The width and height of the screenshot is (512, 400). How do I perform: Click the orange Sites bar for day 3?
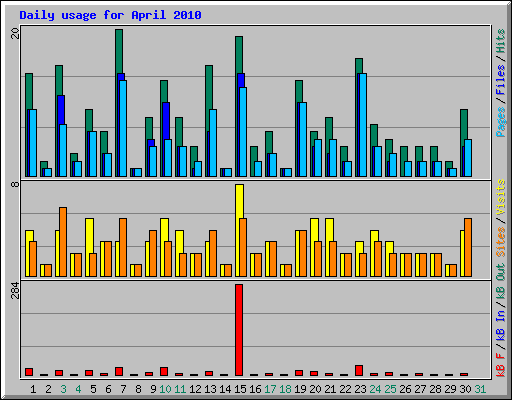63,242
